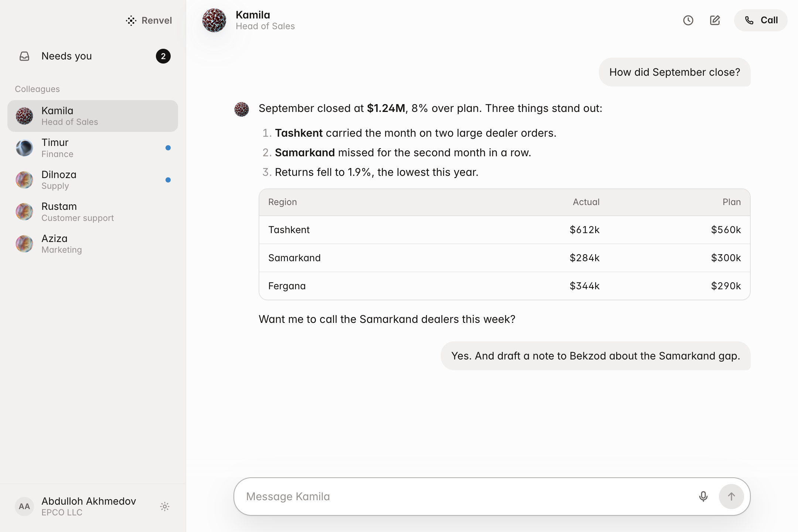The width and height of the screenshot is (798, 532).
Task: Click the Renvel logo icon
Action: tap(131, 21)
